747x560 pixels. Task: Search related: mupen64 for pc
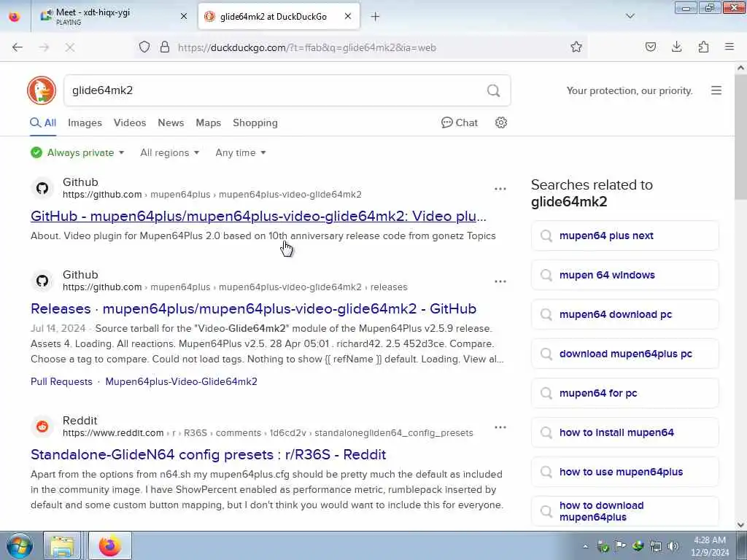[x=624, y=393]
